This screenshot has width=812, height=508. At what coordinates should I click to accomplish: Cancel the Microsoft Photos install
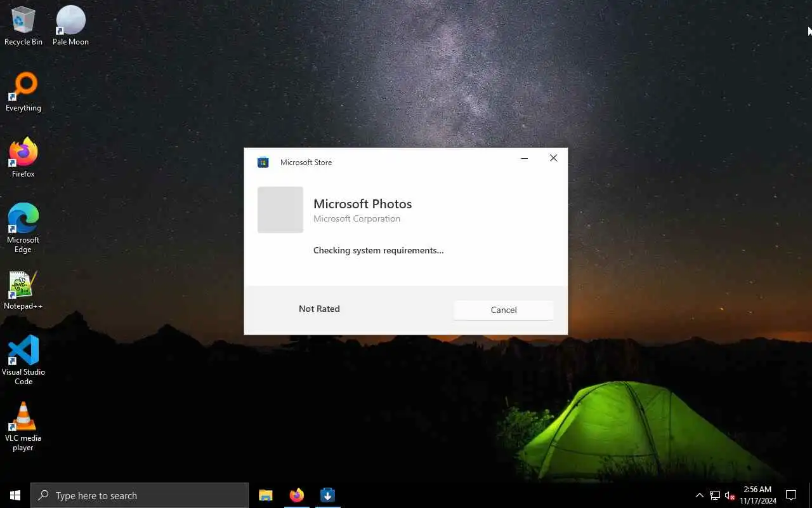click(504, 310)
